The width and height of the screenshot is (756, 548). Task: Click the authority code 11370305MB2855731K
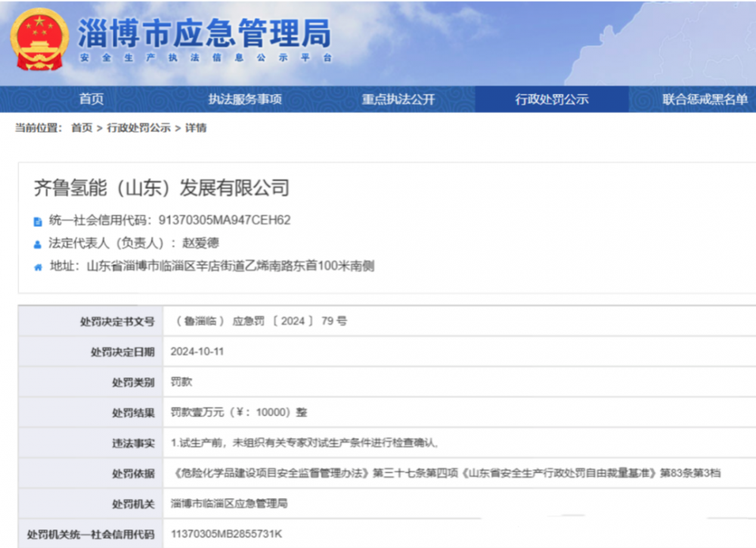pyautogui.click(x=227, y=534)
